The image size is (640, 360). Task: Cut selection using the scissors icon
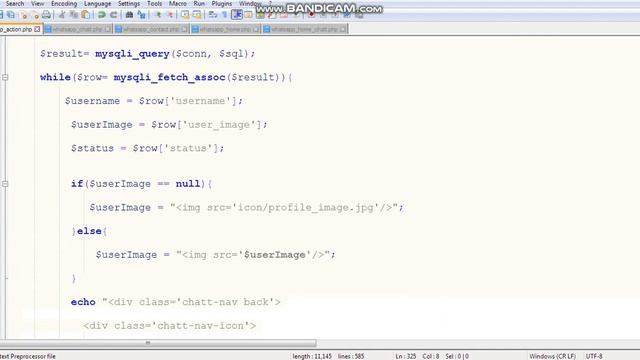(x=62, y=15)
